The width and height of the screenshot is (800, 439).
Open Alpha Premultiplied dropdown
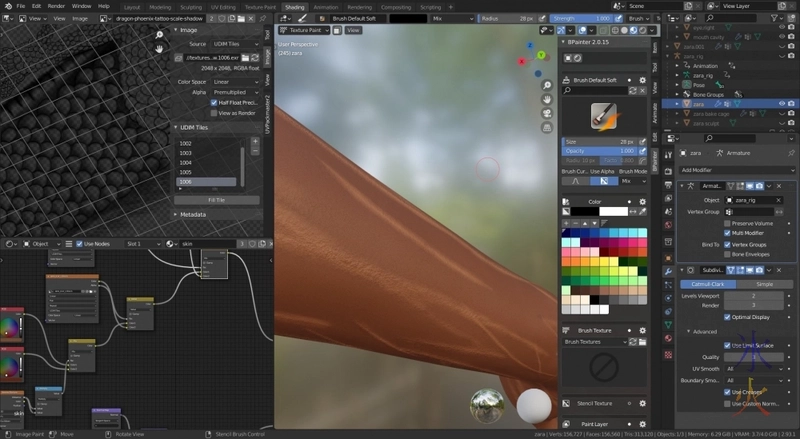pos(236,92)
